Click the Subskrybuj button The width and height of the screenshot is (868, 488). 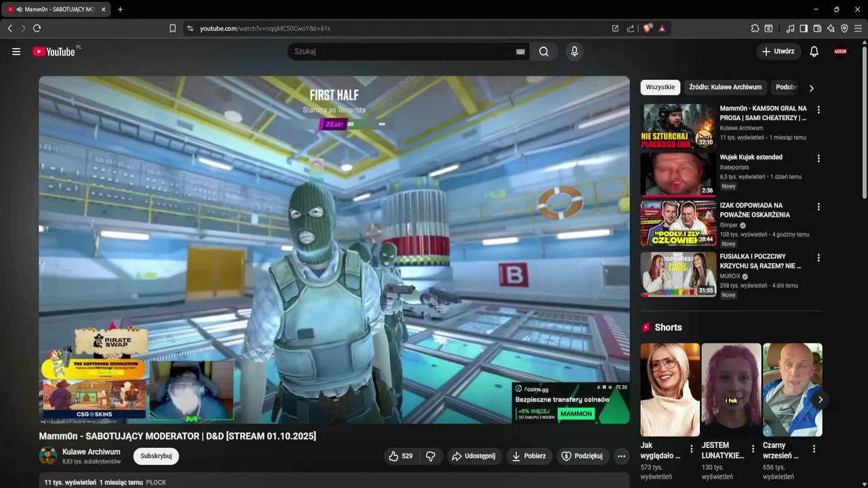(x=156, y=456)
